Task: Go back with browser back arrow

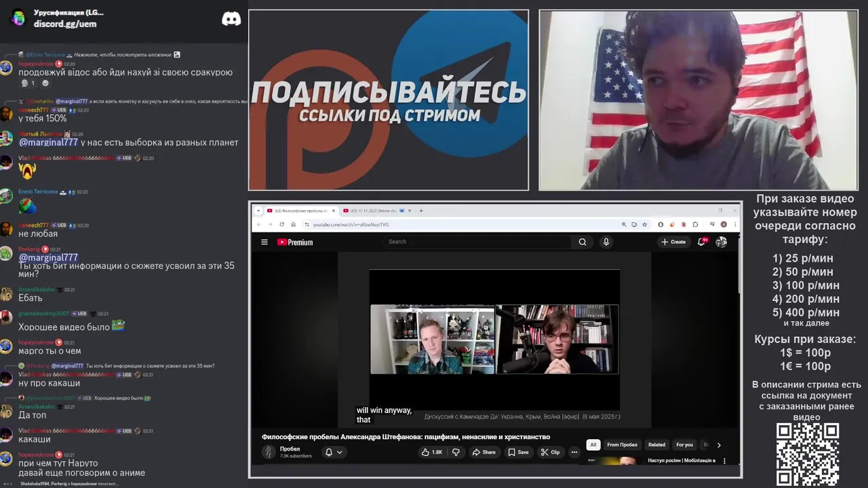Action: [260, 224]
